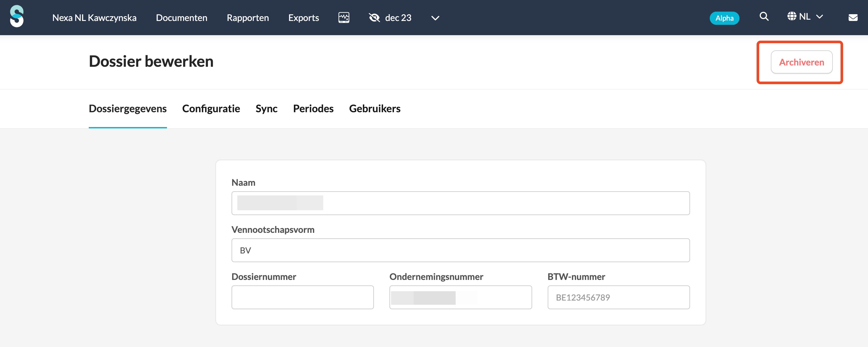Focus the Ondernemingsnummer input field

coord(460,298)
